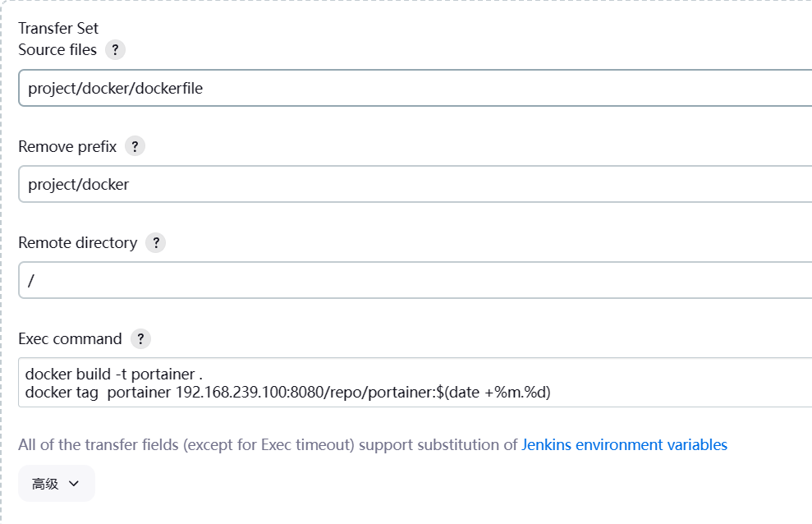Show help for Remove prefix

135,146
